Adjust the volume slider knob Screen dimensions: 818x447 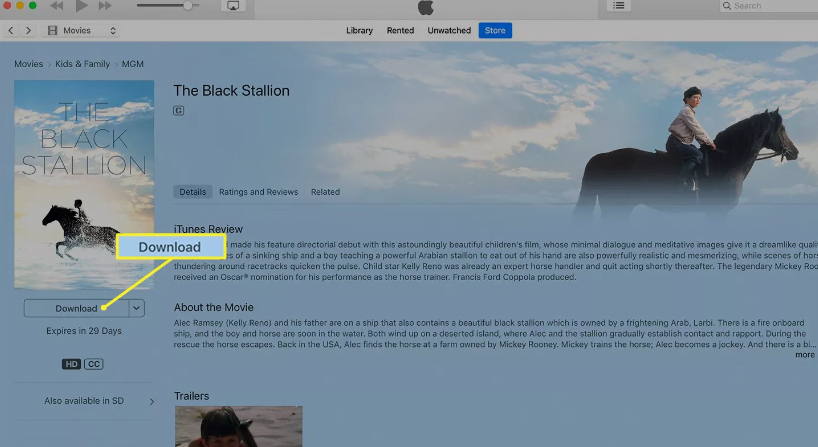[188, 6]
